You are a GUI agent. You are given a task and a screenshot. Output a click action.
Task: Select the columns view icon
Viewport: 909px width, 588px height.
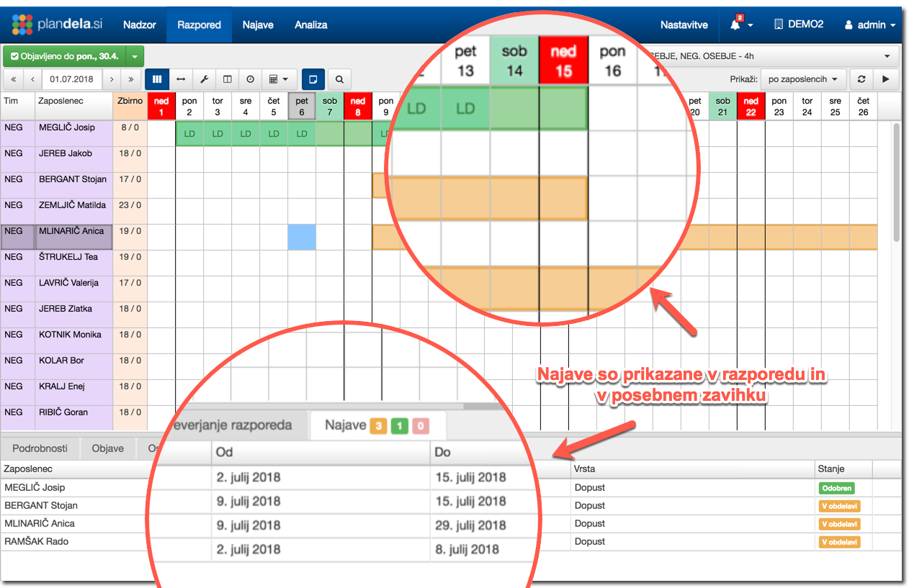tap(156, 79)
